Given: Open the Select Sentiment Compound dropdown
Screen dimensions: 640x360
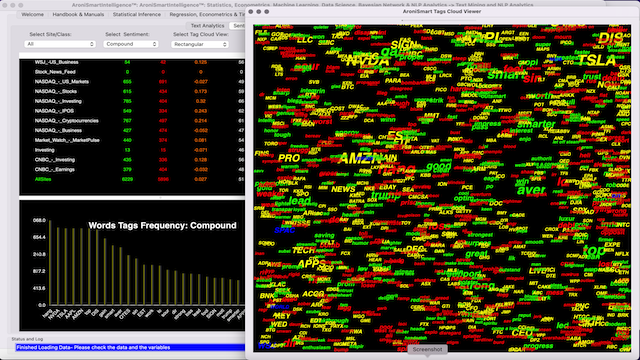Looking at the screenshot, I should (x=131, y=44).
